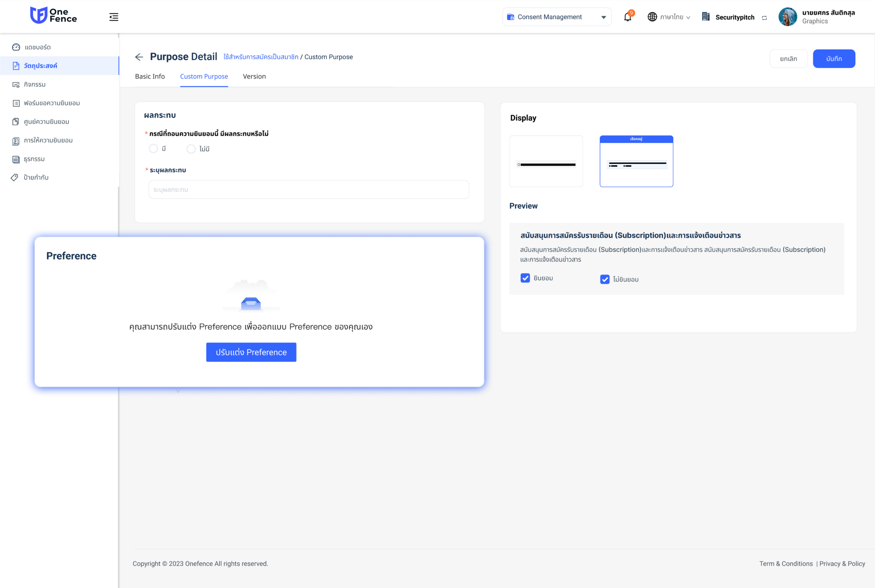Screen dimensions: 875x588
Task: Select the กิจกรรม activity icon
Action: (x=16, y=84)
